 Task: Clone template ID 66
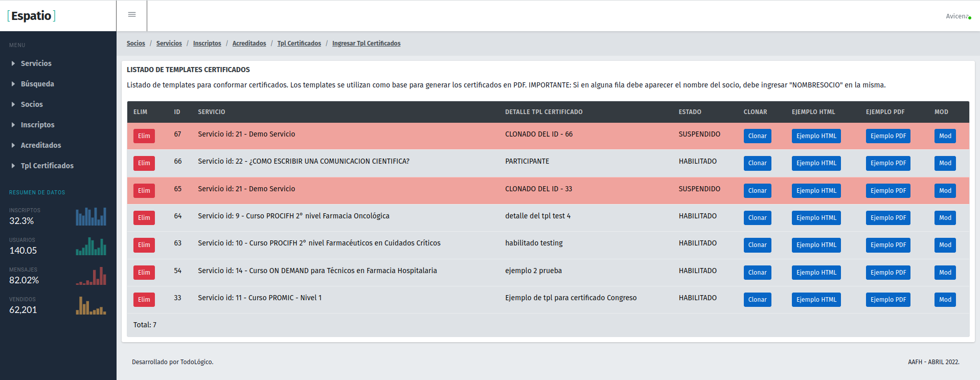pos(757,163)
